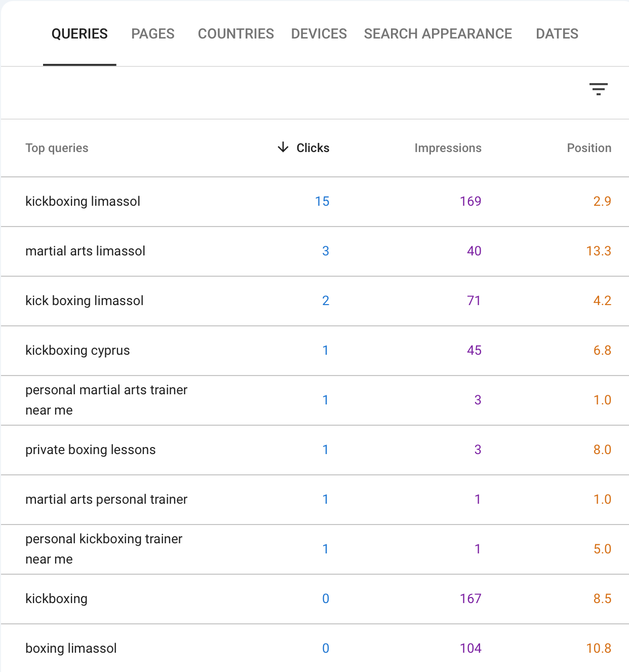Sort the table by Position column
The height and width of the screenshot is (672, 629).
pos(589,148)
